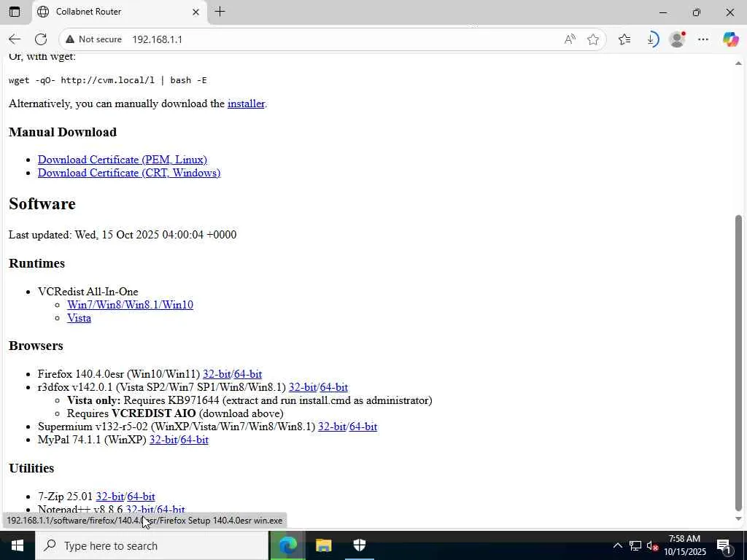Download Supermium v132-r5-02 32-bit
The width and height of the screenshot is (747, 560).
(x=332, y=427)
